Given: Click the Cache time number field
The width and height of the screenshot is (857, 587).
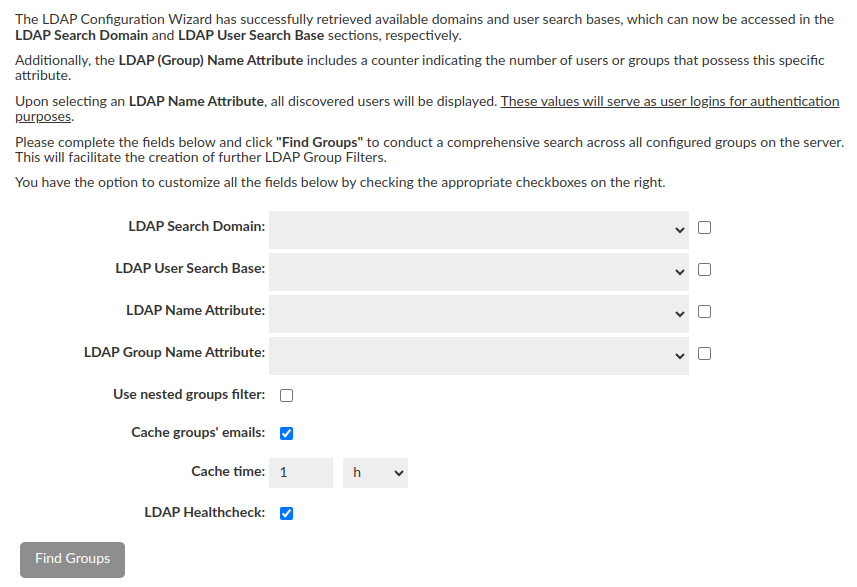Looking at the screenshot, I should click(x=301, y=473).
